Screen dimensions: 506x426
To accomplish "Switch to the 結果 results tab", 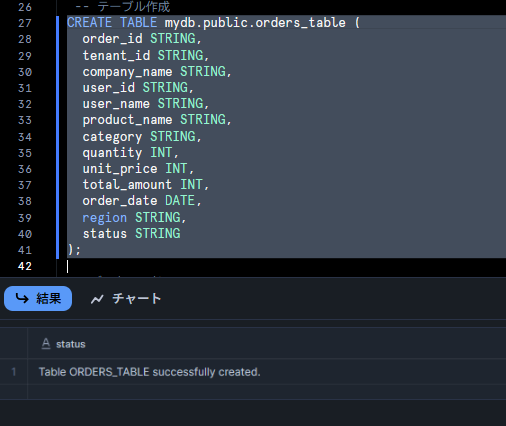I will [38, 298].
